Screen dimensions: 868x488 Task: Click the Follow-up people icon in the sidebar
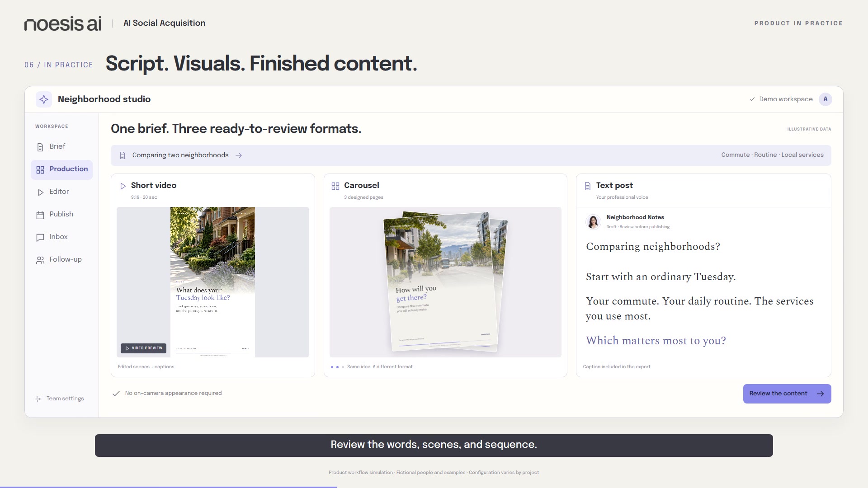(40, 260)
